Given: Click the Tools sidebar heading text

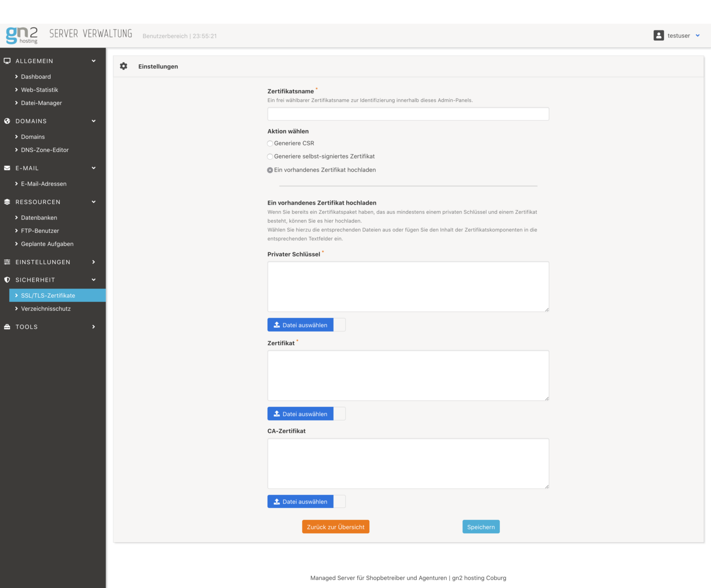Looking at the screenshot, I should coord(27,327).
